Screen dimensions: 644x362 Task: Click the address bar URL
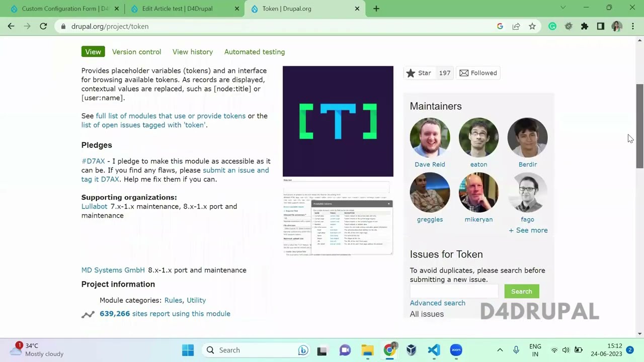point(110,26)
